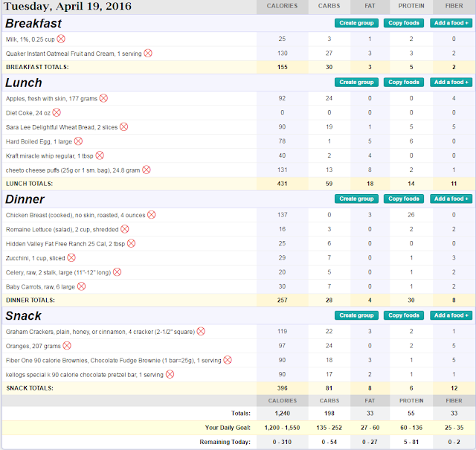Delete Fiber One Brownies entry
Image resolution: width=476 pixels, height=450 pixels.
point(228,360)
